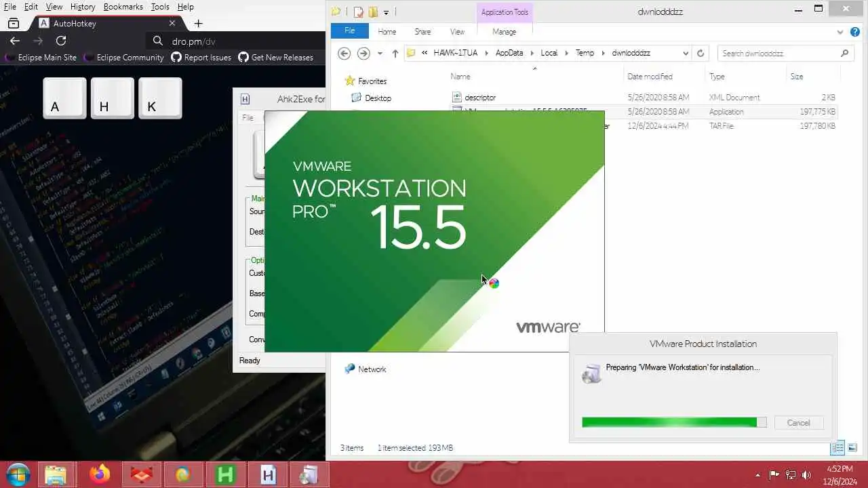Switch to Details view icon in status bar

pos(837,447)
